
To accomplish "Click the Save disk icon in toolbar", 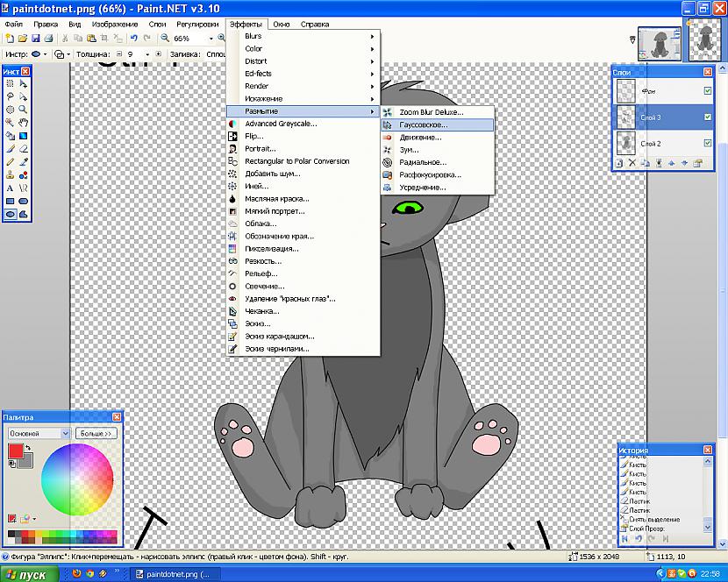I will coord(35,39).
